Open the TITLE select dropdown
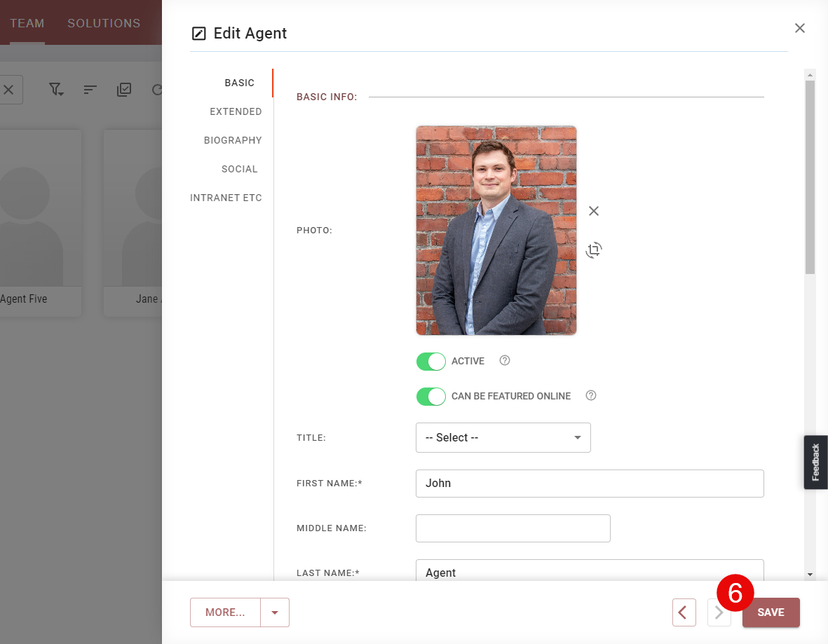Viewport: 828px width, 644px height. pos(503,437)
